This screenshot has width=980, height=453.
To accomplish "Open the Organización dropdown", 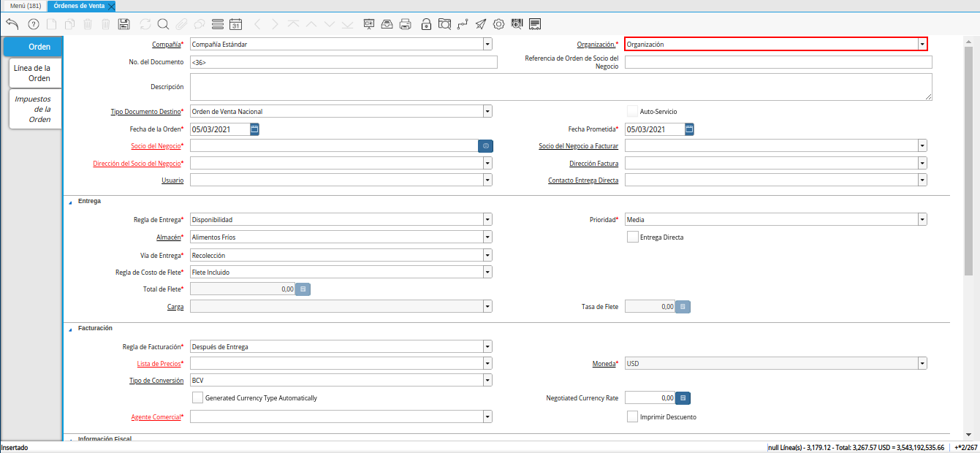I will point(922,44).
